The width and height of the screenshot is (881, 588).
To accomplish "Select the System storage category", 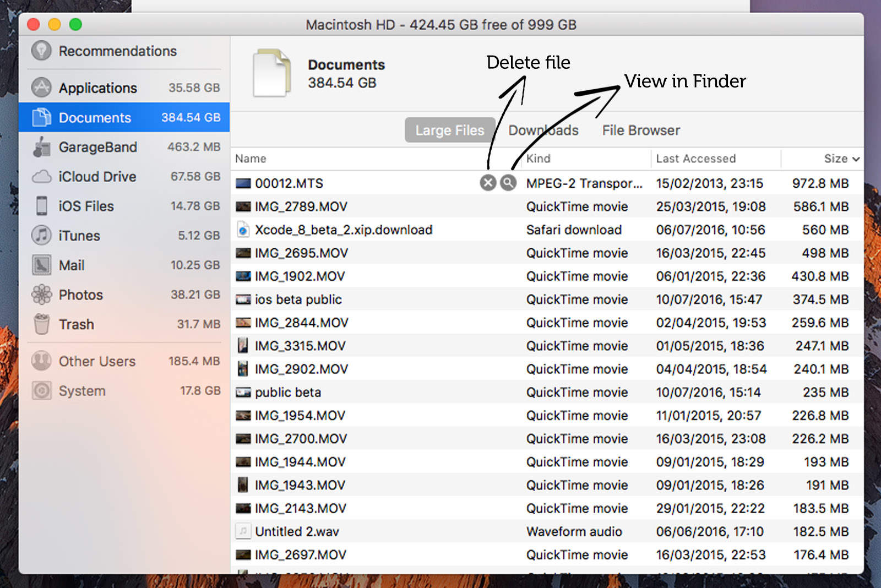I will (83, 391).
